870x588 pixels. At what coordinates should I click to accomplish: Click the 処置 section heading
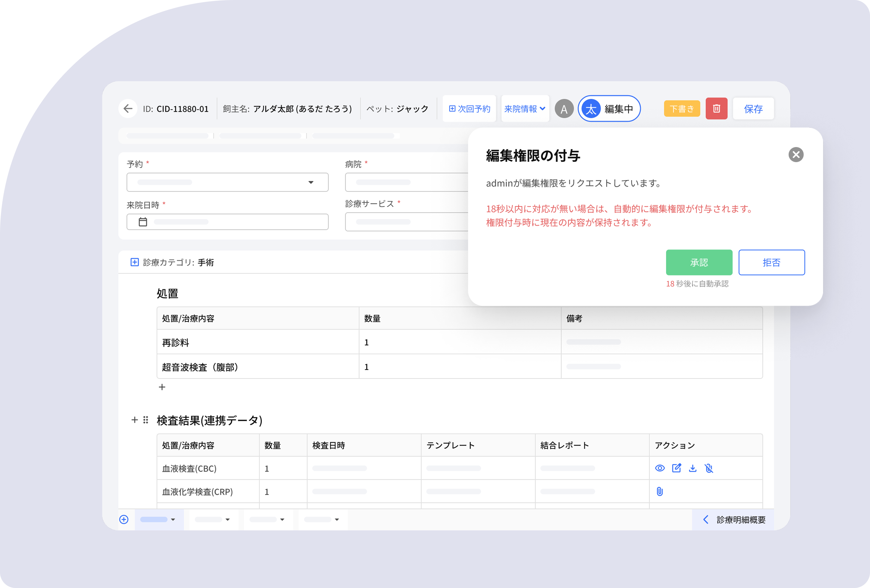pos(167,293)
